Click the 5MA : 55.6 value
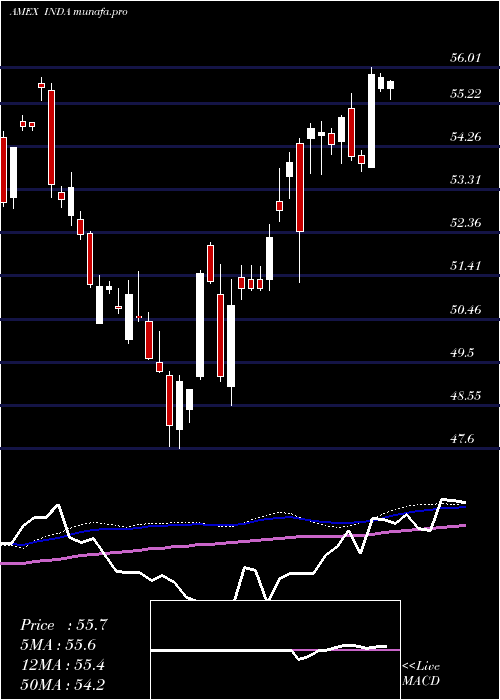The height and width of the screenshot is (700, 500). coord(58,645)
